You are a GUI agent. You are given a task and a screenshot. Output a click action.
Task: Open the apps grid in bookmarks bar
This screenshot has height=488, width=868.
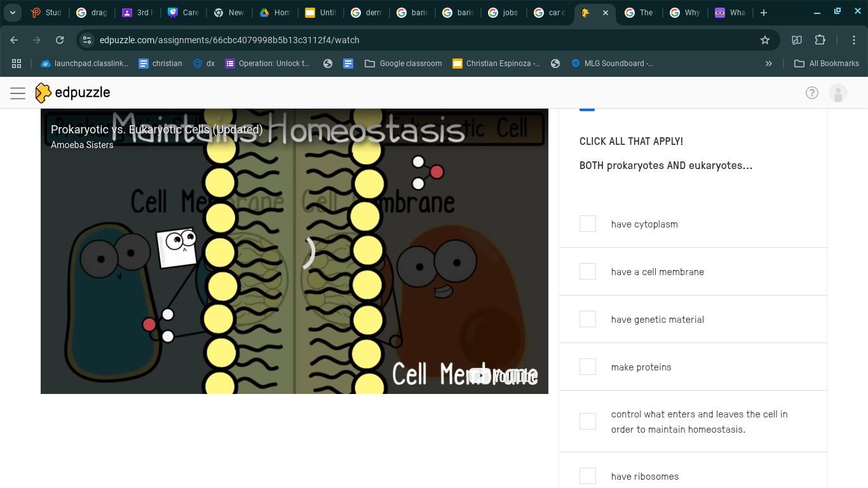(x=17, y=64)
